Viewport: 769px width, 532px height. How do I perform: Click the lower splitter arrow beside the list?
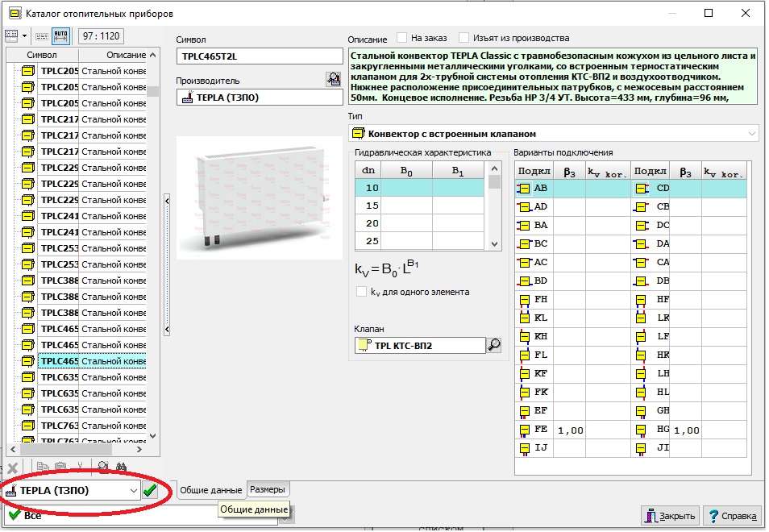click(167, 330)
